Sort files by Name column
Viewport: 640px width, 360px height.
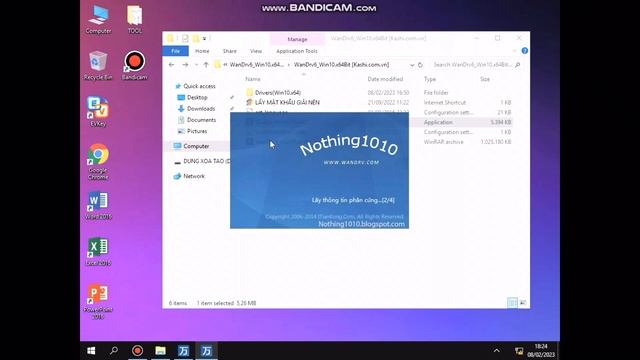[x=253, y=79]
